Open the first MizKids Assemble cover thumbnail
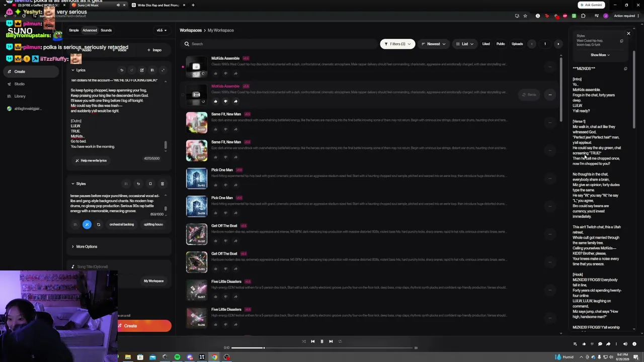 pyautogui.click(x=196, y=66)
